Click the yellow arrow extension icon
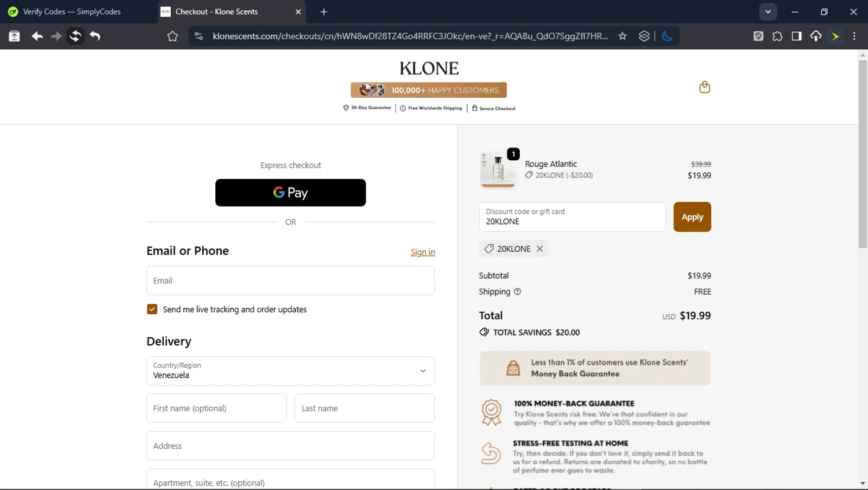The width and height of the screenshot is (868, 490). (835, 36)
